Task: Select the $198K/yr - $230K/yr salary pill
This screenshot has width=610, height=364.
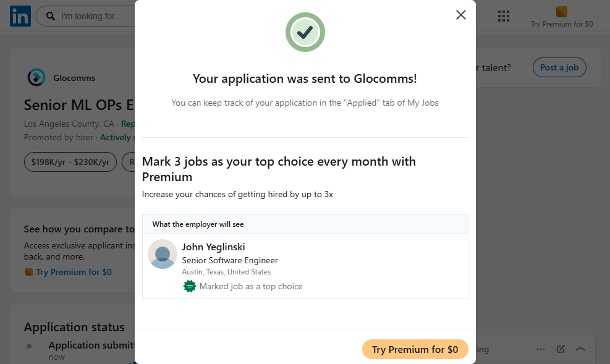Action: pos(70,162)
